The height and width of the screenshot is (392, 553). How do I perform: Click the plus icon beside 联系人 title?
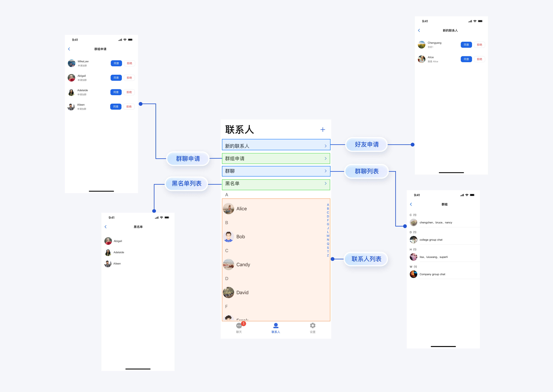(x=323, y=130)
